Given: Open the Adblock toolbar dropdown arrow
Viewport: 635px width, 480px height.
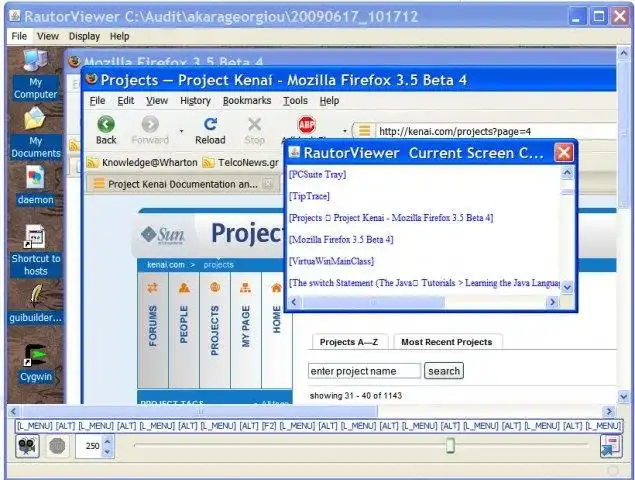Looking at the screenshot, I should click(x=345, y=131).
